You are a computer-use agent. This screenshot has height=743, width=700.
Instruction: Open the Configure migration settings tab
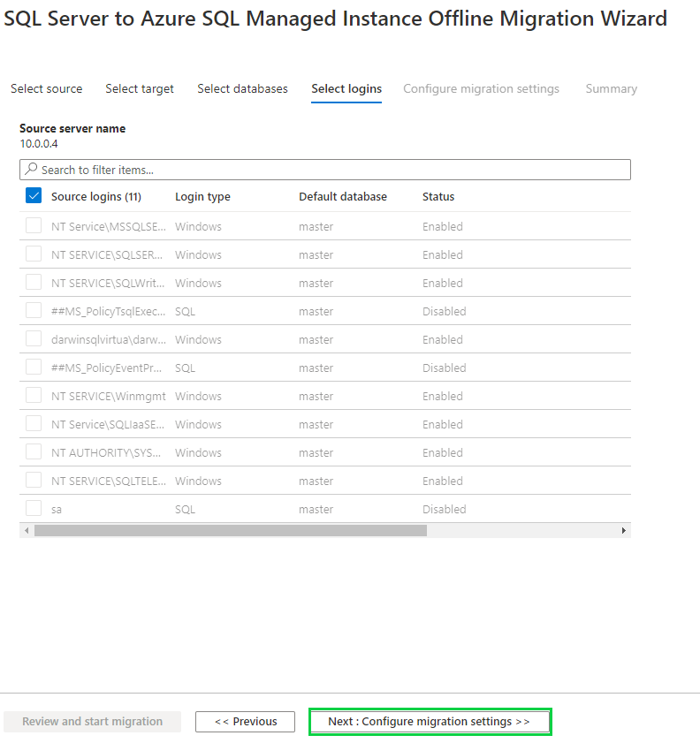click(481, 88)
